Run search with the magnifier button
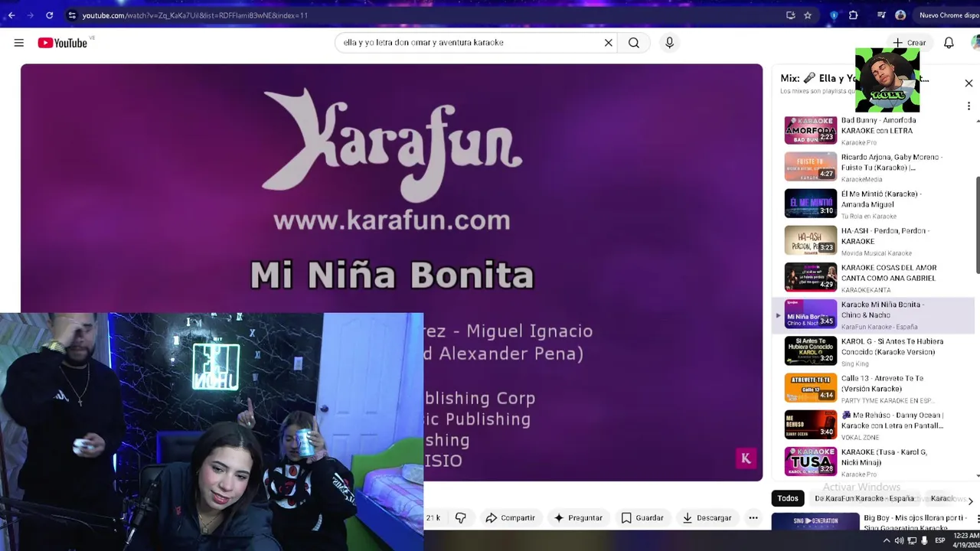The width and height of the screenshot is (980, 551). (x=634, y=43)
